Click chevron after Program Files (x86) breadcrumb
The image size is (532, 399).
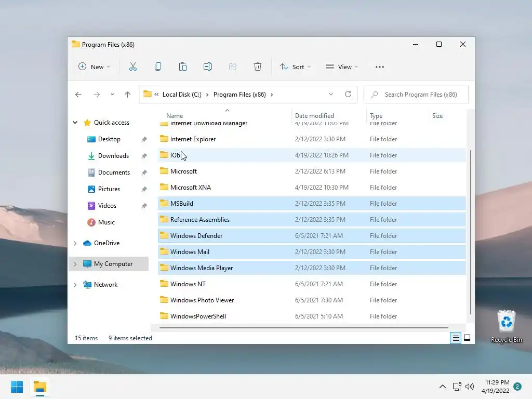click(272, 95)
